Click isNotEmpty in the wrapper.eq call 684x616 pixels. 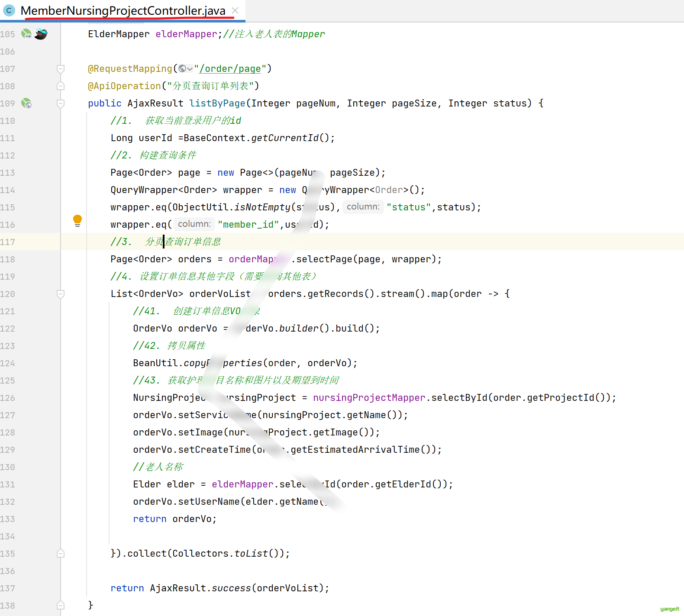(x=262, y=207)
